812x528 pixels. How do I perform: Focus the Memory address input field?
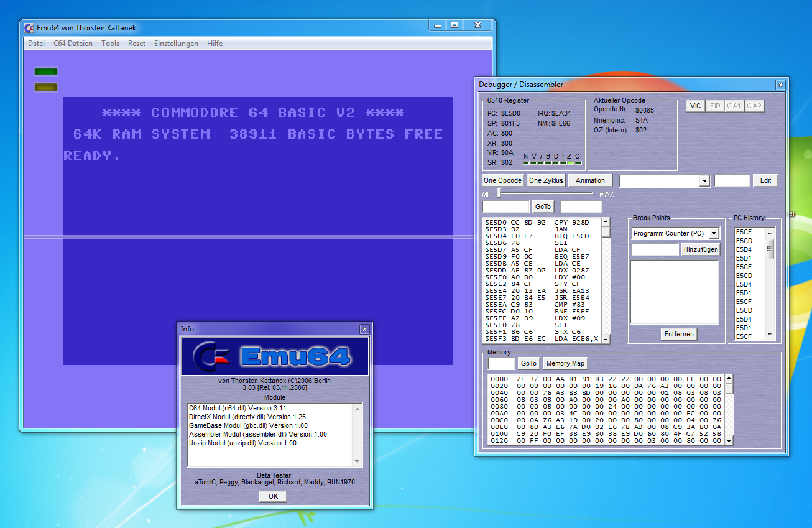point(501,364)
